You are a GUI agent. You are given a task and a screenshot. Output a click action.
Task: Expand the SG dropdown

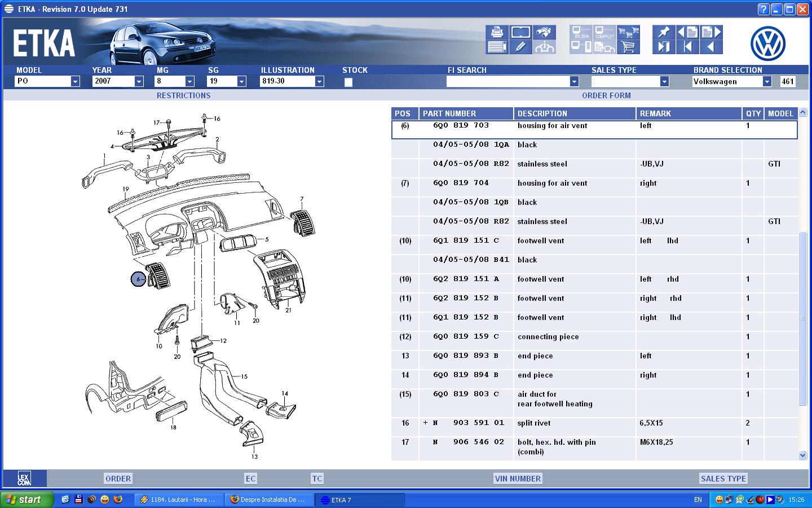(241, 81)
